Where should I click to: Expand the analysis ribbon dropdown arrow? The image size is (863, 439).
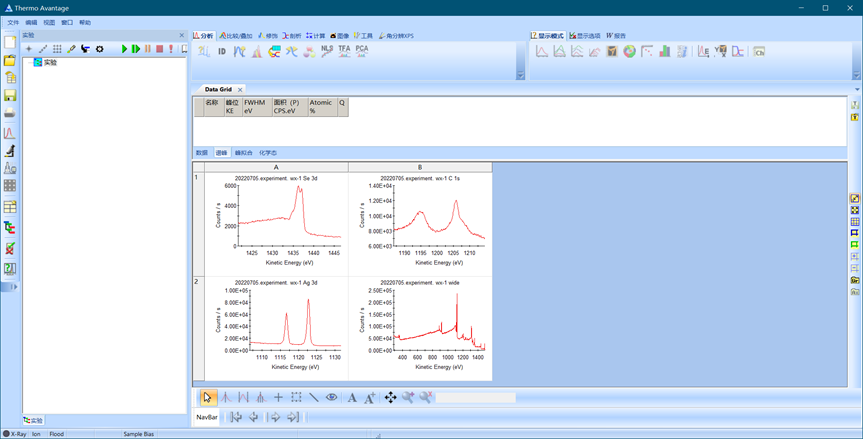pos(520,75)
